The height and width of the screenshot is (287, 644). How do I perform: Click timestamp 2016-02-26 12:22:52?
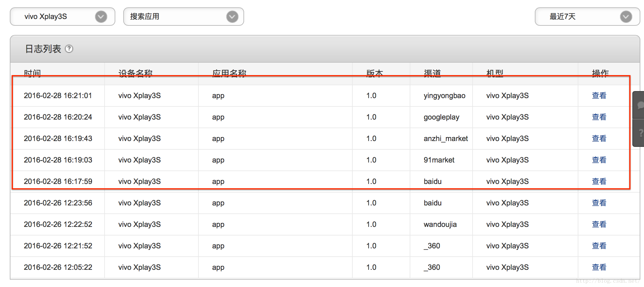[58, 224]
